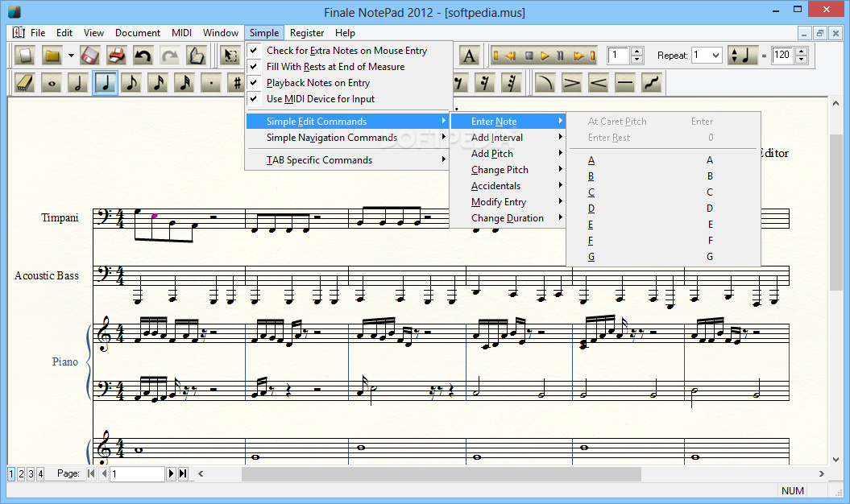Choose the thirty-second note duration

tap(185, 83)
